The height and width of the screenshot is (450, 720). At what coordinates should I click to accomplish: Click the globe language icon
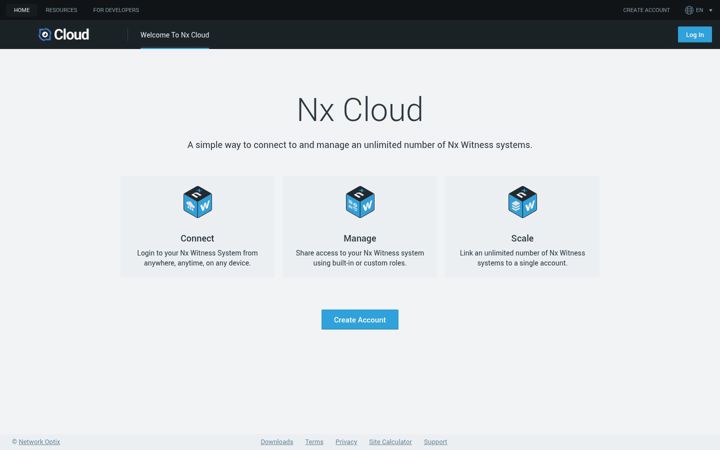pos(689,10)
